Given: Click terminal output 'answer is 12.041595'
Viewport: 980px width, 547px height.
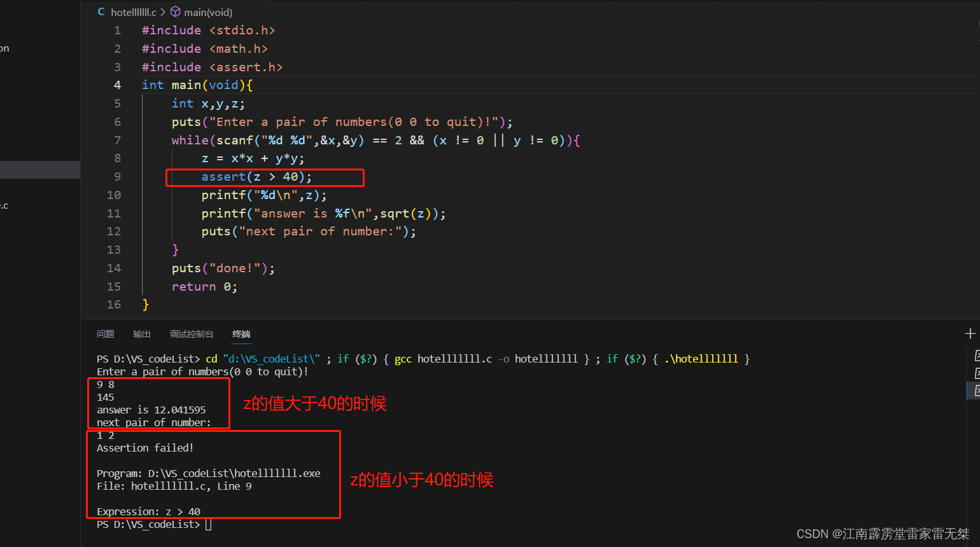Looking at the screenshot, I should click(151, 410).
